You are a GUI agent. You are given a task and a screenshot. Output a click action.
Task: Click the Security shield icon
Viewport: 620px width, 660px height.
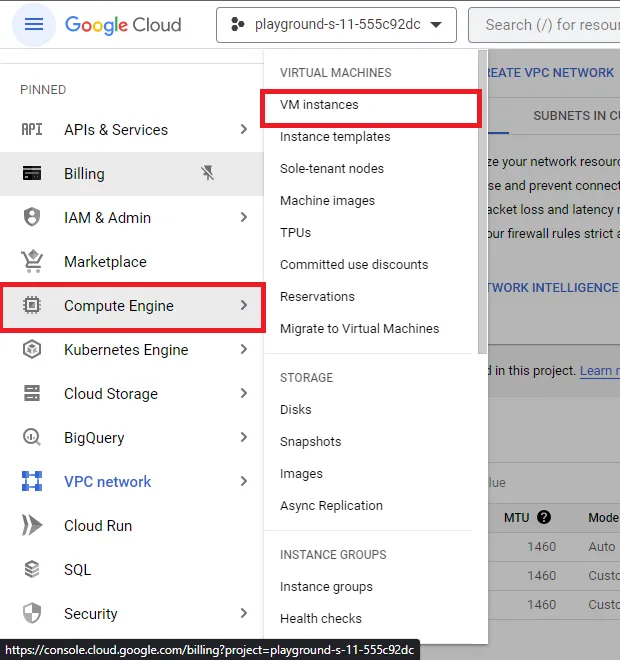pyautogui.click(x=32, y=613)
